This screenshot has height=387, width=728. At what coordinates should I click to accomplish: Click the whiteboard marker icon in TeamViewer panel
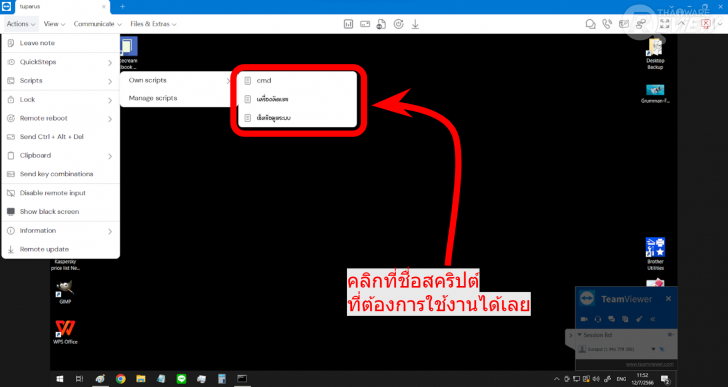(x=638, y=319)
